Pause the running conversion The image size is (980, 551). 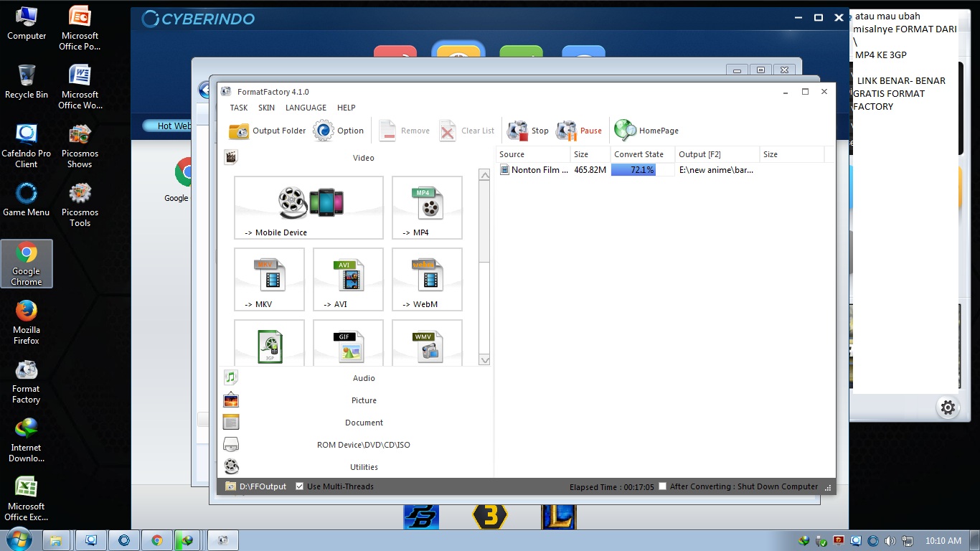pos(579,131)
